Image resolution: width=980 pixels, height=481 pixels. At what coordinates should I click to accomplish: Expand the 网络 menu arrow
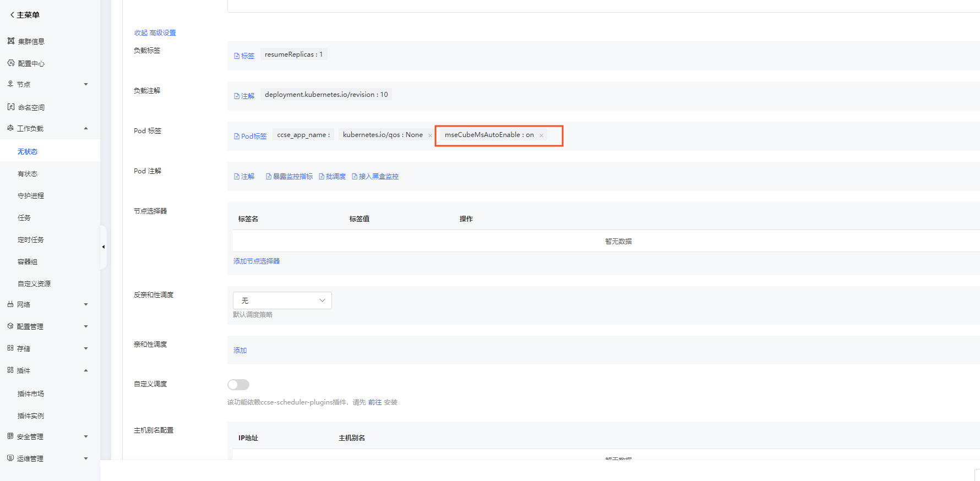[86, 304]
